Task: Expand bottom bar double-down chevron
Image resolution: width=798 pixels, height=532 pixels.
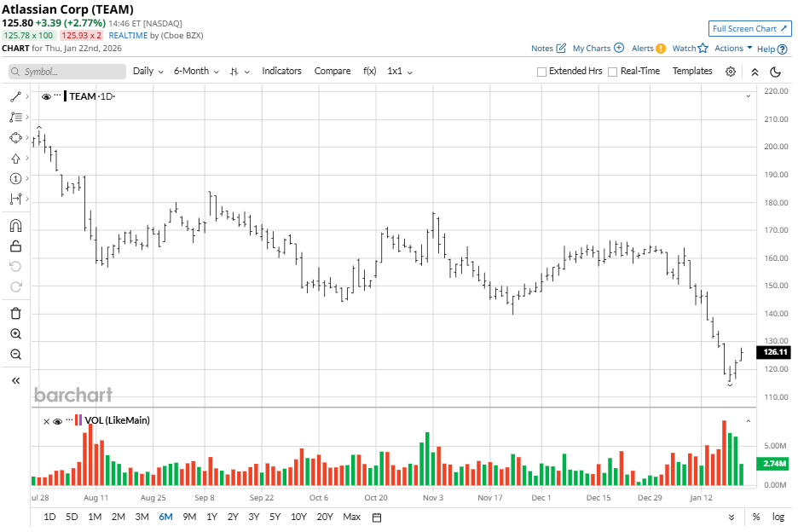Action: [731, 518]
